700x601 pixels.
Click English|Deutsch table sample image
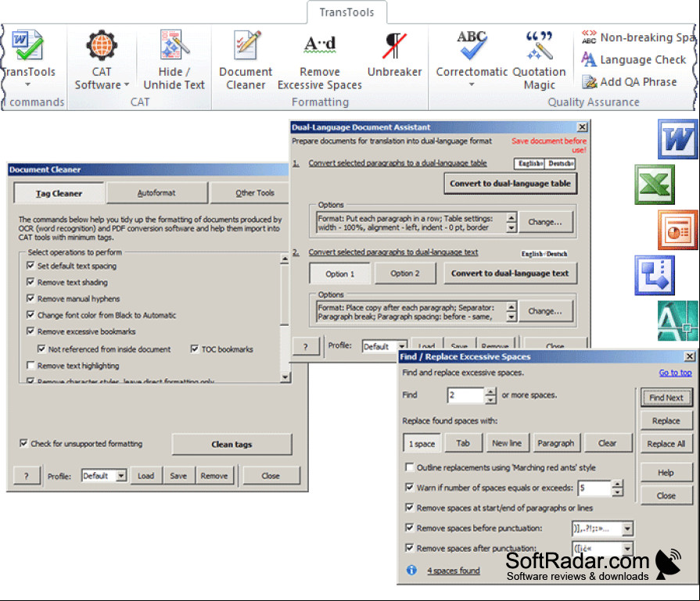click(544, 164)
